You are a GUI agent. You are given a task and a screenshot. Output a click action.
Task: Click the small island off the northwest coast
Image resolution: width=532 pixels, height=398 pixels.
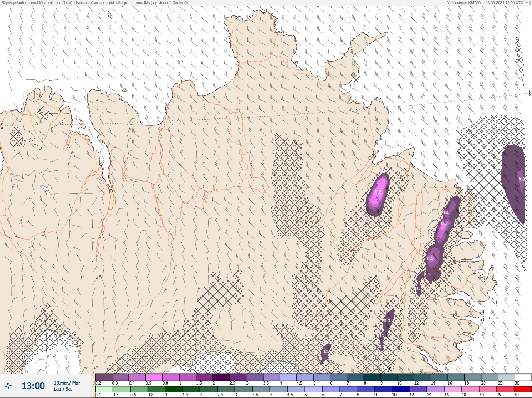(110, 15)
